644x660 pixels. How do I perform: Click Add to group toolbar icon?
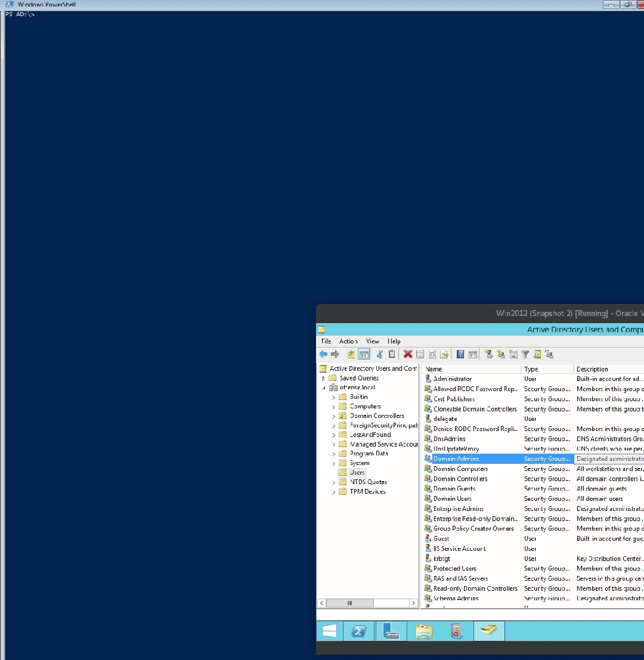[550, 354]
